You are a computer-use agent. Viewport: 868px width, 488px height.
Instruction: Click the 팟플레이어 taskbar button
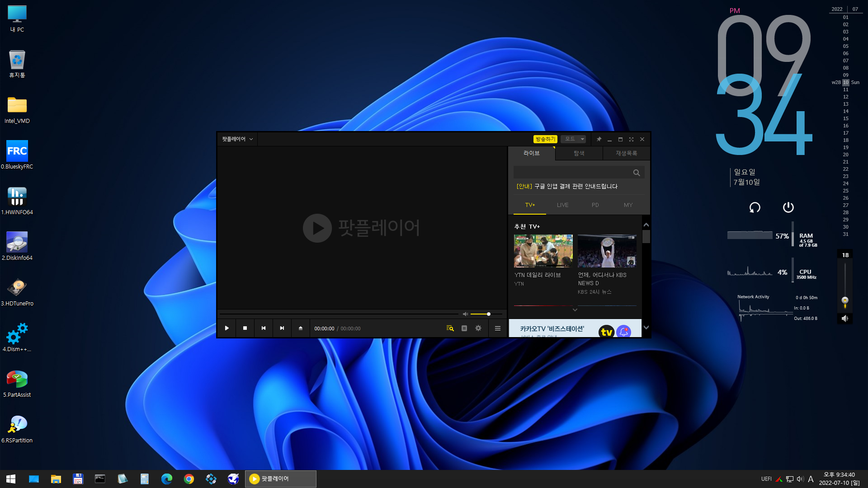[281, 479]
